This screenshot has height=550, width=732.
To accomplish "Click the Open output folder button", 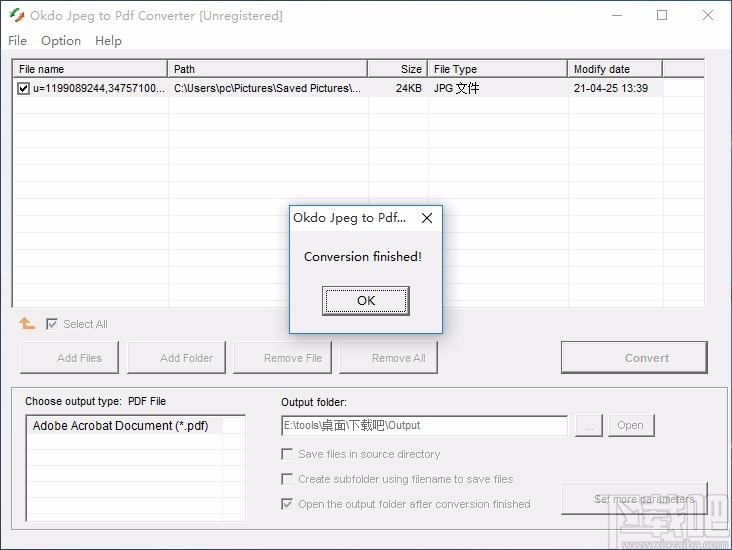I will (x=631, y=425).
